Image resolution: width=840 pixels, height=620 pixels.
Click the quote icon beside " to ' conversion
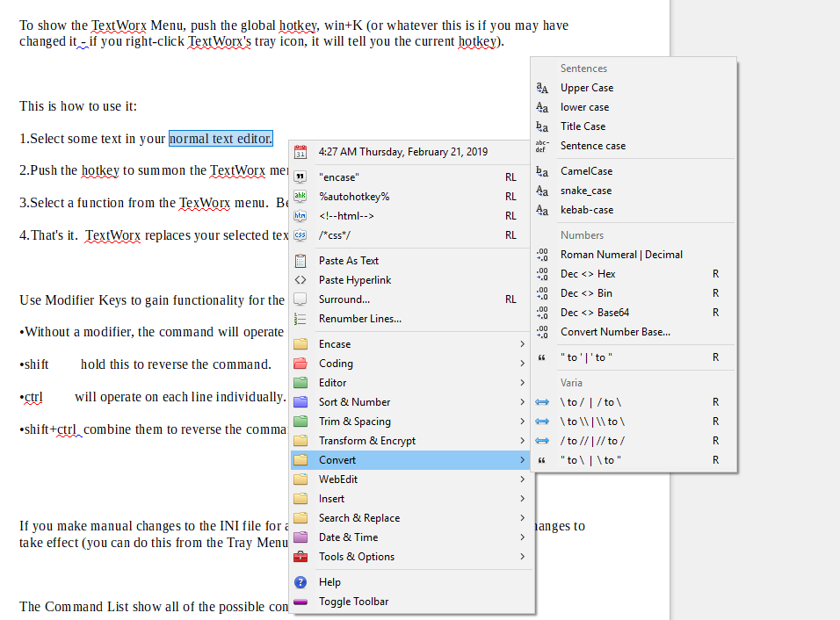(542, 357)
